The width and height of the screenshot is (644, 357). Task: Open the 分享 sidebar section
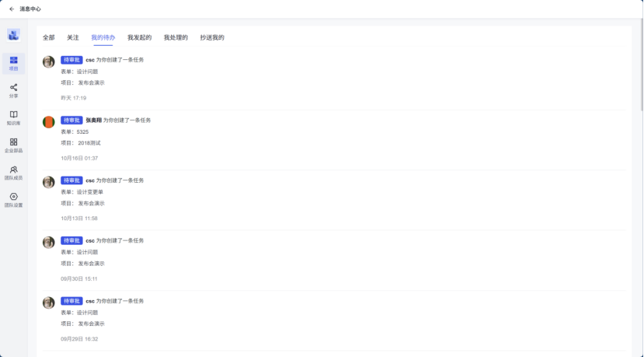[x=13, y=91]
